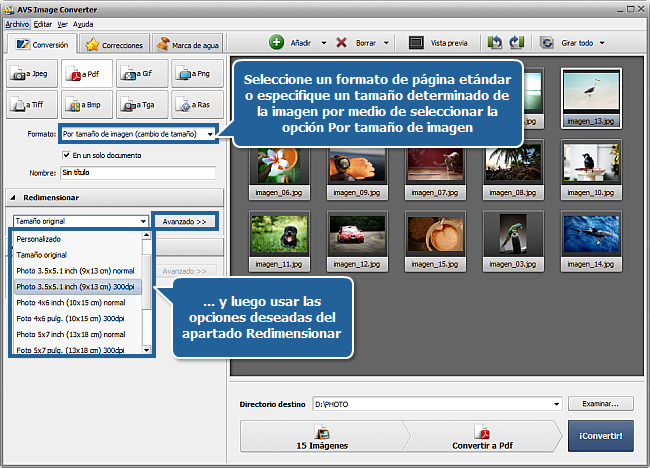Open Vista previa from the toolbar
This screenshot has width=650, height=468.
pos(438,43)
